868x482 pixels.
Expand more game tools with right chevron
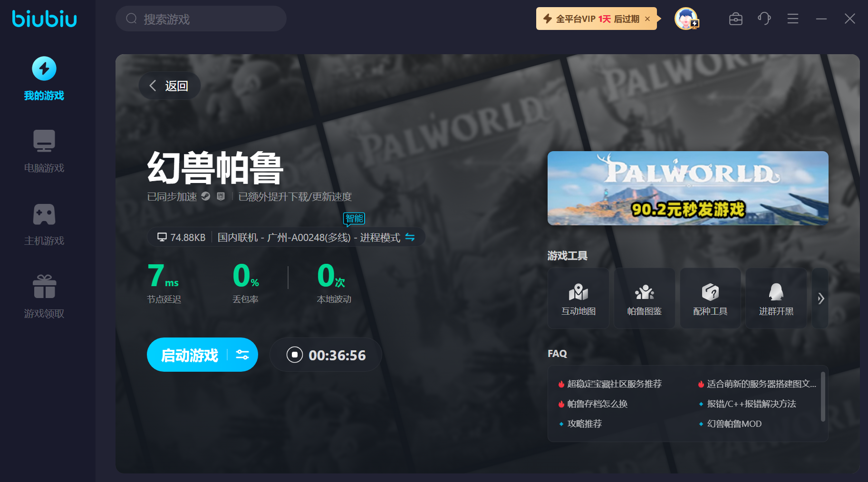pos(820,299)
